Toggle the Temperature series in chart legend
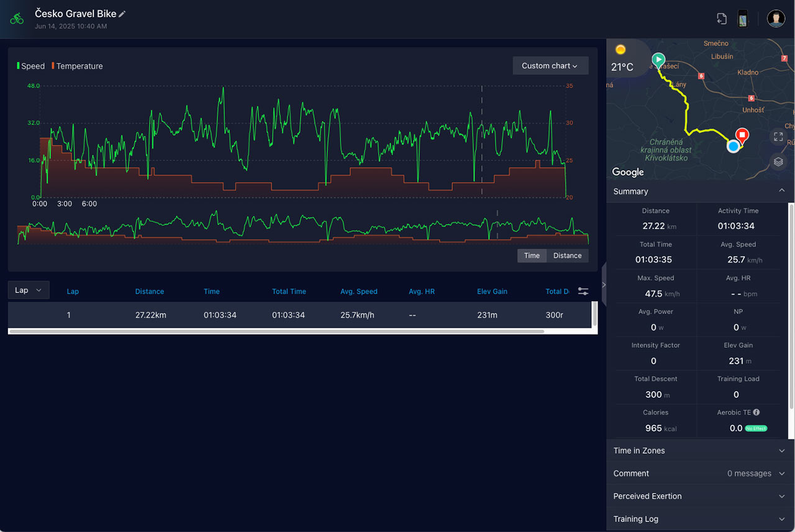Viewport: 795px width, 532px height. (x=78, y=66)
